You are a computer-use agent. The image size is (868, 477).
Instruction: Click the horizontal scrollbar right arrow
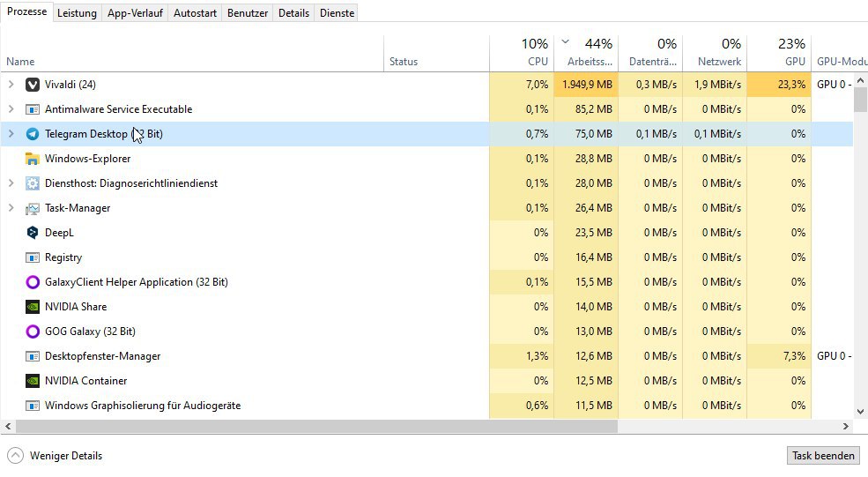[x=846, y=426]
